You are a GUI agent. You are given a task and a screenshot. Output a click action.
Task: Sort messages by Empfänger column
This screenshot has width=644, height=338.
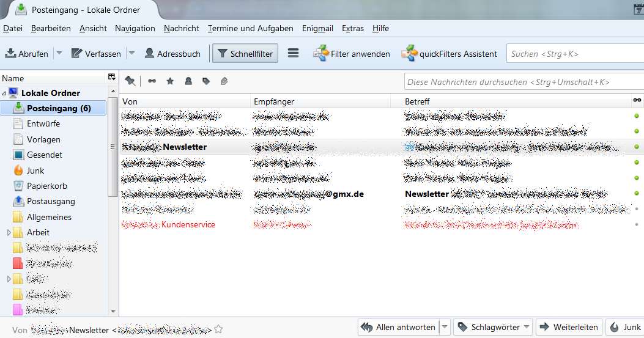coord(320,101)
